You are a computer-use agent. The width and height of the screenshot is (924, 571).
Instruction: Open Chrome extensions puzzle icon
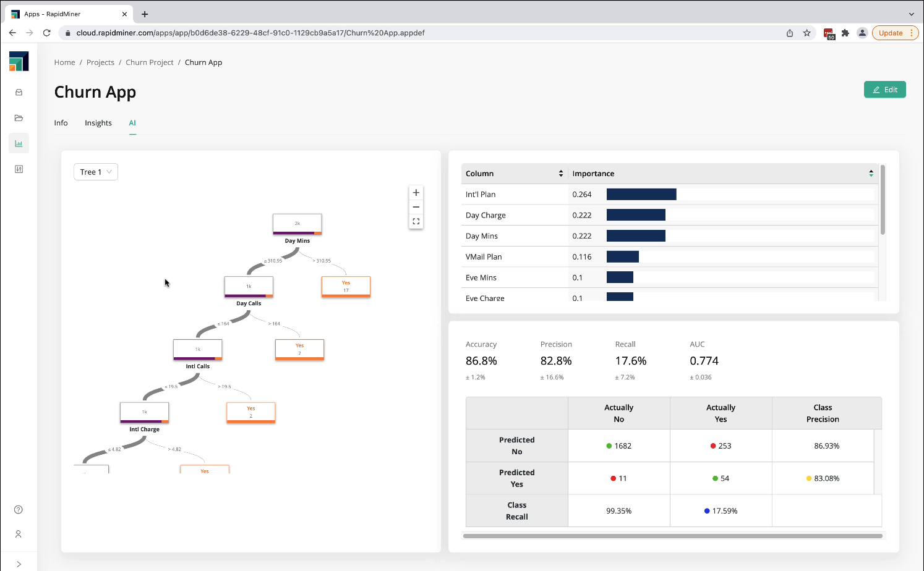tap(845, 33)
